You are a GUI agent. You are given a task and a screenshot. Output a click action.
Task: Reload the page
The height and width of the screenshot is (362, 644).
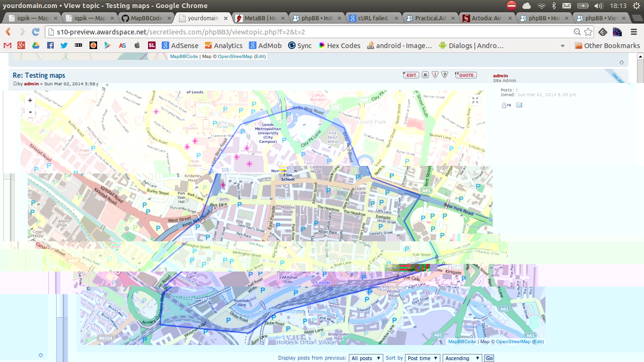tap(36, 32)
